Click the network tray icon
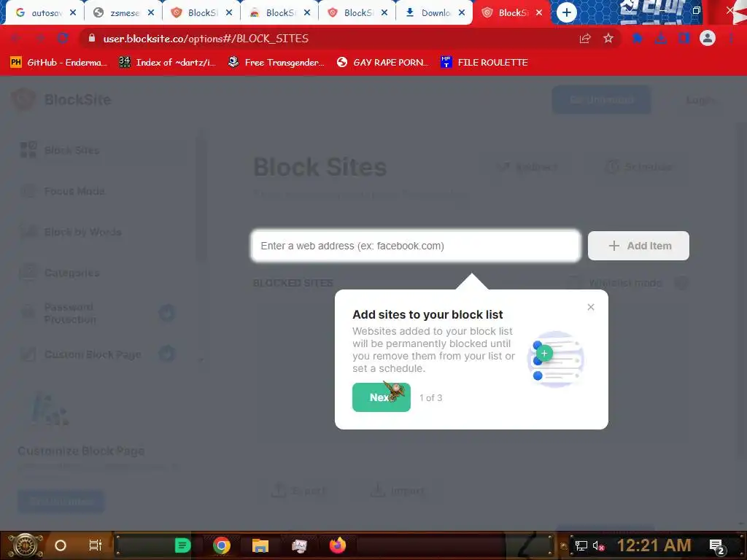Screen dimensions: 747x560 point(581,545)
